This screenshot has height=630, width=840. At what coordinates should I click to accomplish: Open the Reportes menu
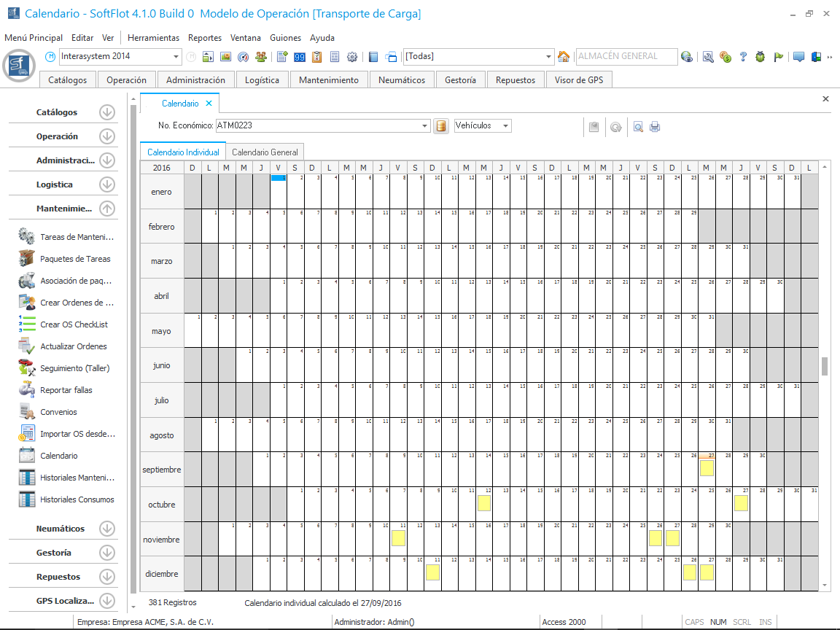pos(204,38)
